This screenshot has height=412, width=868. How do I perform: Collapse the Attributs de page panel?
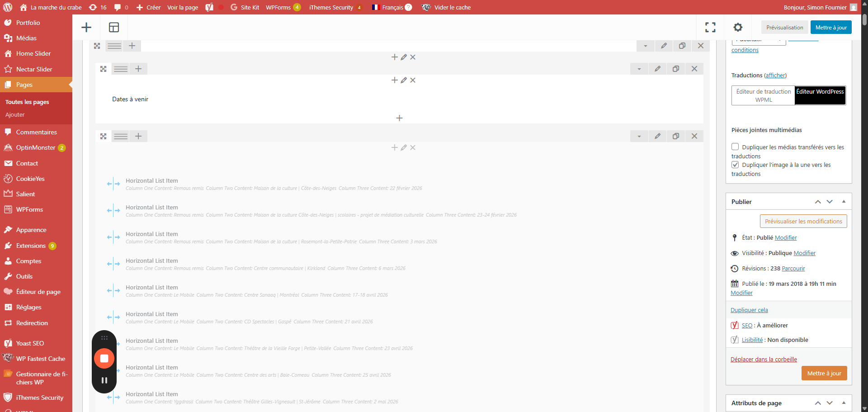[844, 403]
